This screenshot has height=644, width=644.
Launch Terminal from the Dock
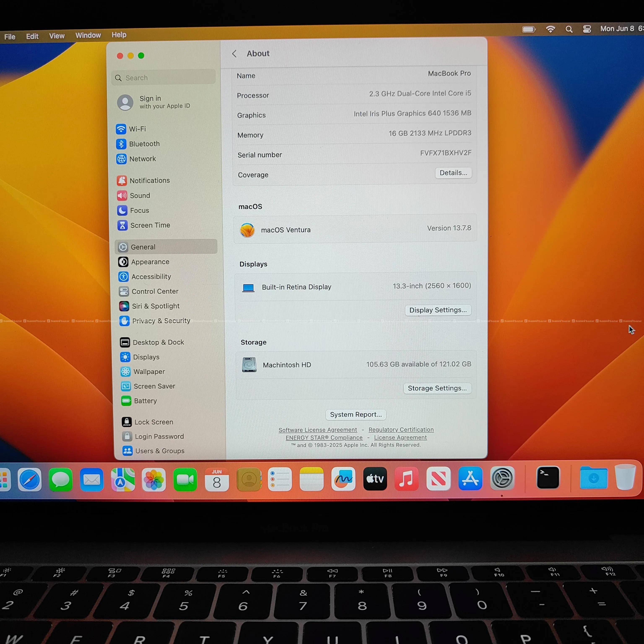pos(548,478)
